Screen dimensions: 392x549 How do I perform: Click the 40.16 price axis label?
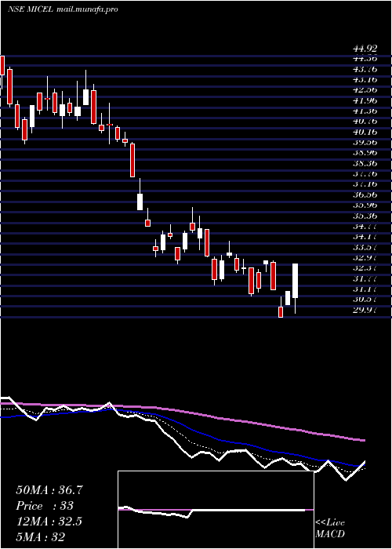tap(365, 132)
